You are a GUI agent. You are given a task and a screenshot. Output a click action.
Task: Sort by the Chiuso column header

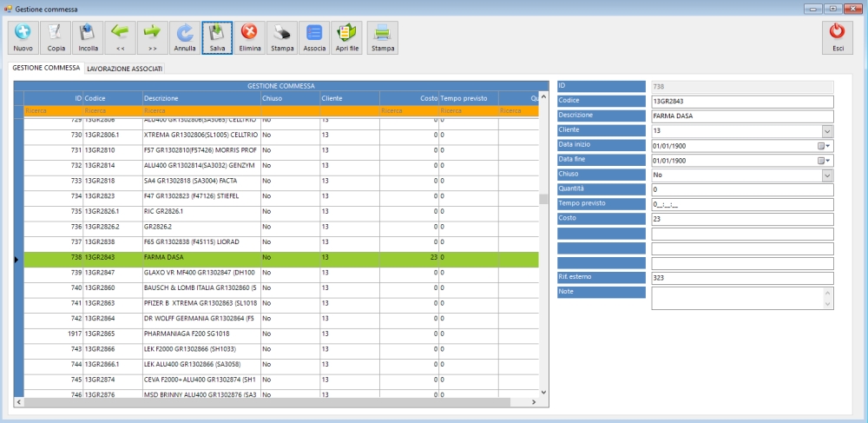(290, 98)
